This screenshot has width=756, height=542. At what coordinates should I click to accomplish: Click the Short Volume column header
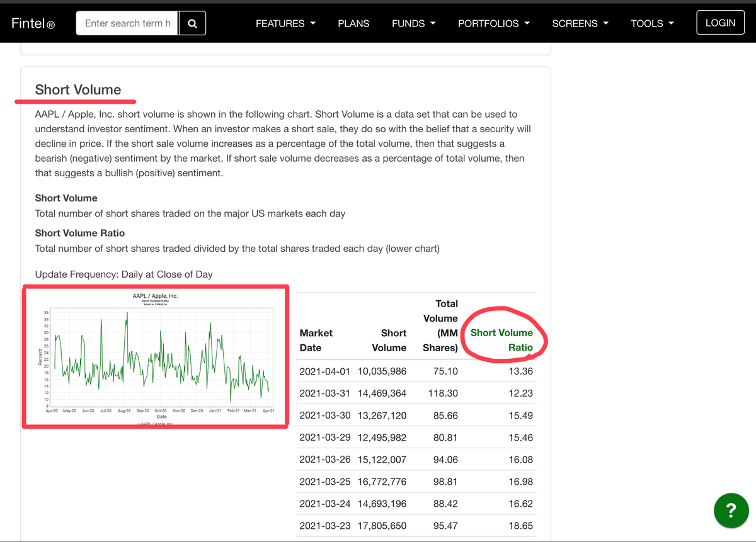[x=389, y=340]
